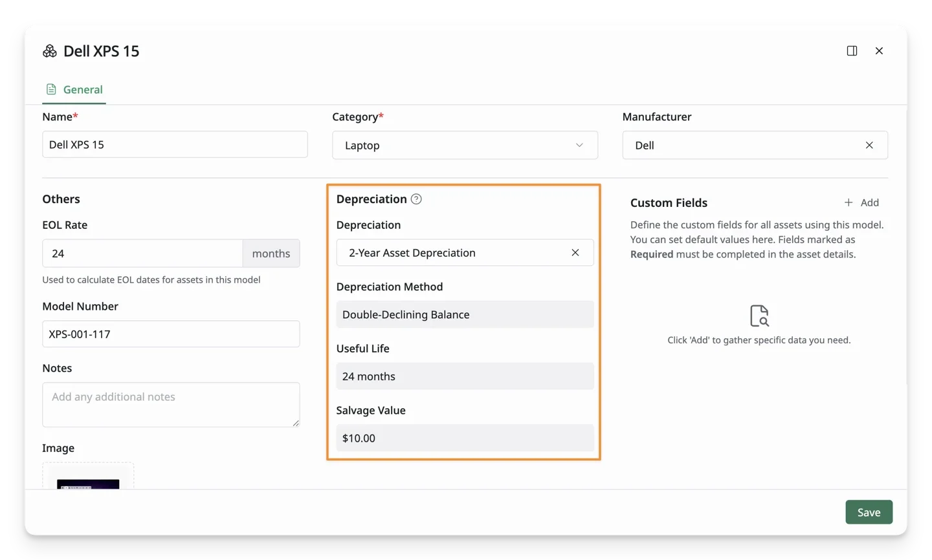Click the asset model icon beside title

[50, 51]
